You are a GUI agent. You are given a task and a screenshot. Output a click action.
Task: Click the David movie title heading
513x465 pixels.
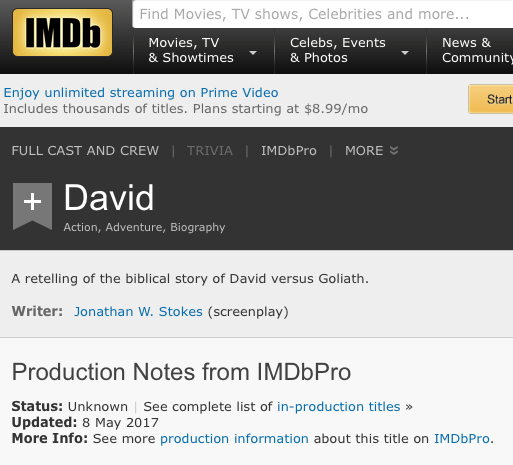tap(109, 198)
